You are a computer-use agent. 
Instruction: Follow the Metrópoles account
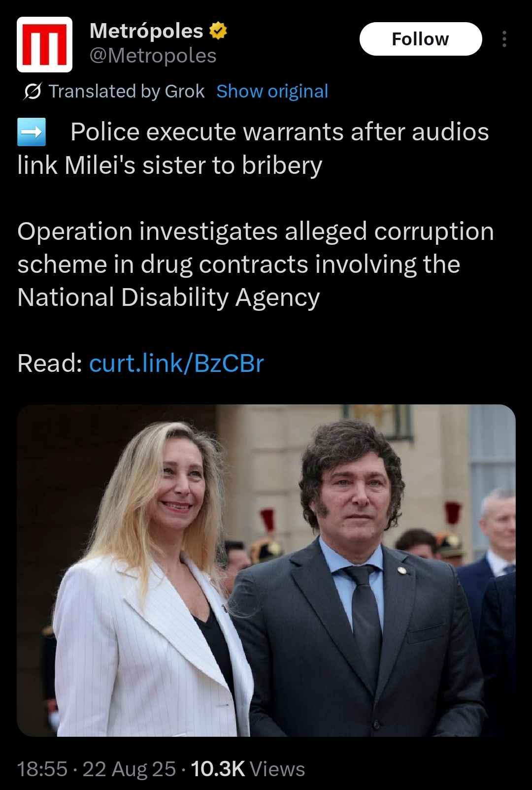pos(421,39)
